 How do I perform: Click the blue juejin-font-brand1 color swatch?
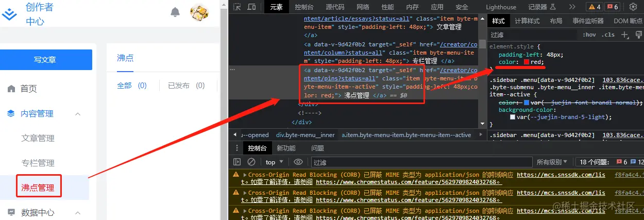(x=526, y=102)
